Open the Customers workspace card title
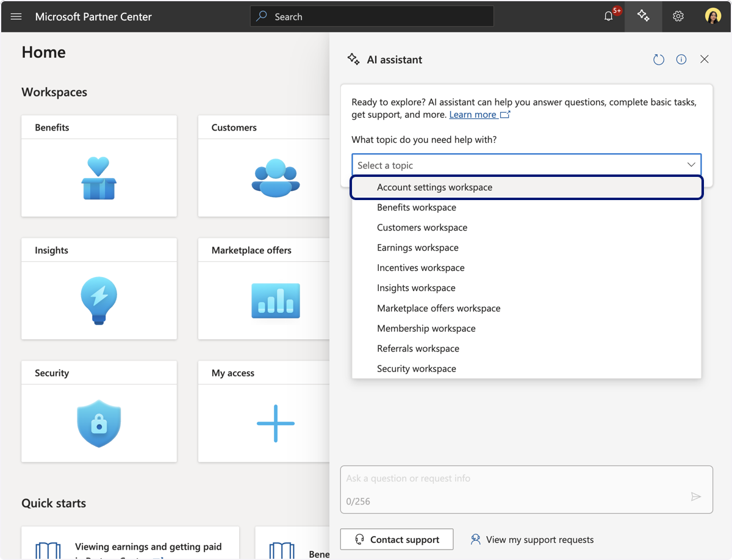The height and width of the screenshot is (560, 732). pos(234,127)
